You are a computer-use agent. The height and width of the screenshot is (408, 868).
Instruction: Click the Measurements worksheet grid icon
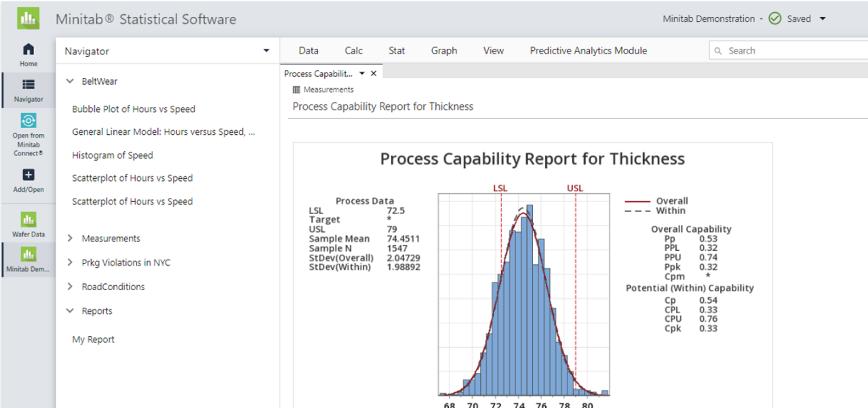coord(296,89)
